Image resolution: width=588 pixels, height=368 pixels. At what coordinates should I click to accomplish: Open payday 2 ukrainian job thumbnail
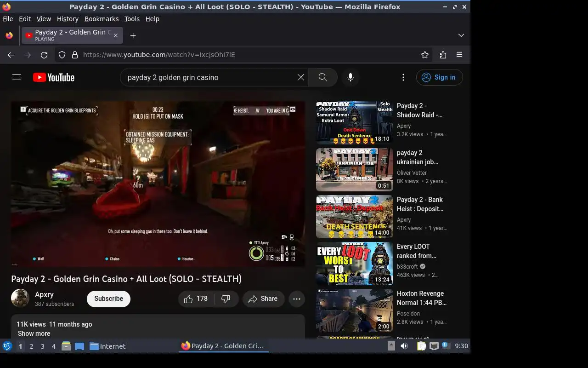tap(355, 170)
